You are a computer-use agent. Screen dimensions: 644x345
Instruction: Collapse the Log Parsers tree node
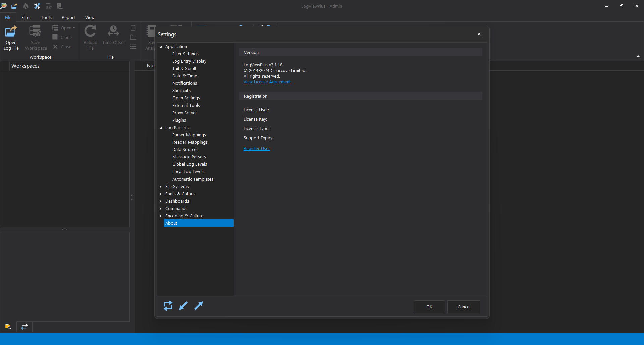pyautogui.click(x=161, y=128)
